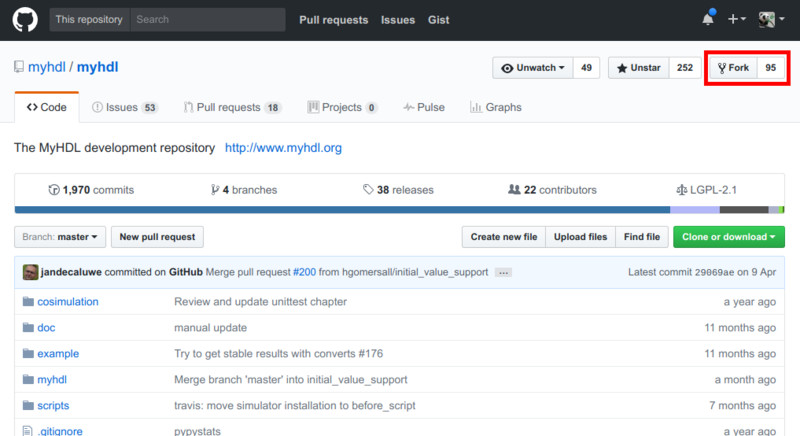This screenshot has height=436, width=800.
Task: Open 'Review and update unittest chapter' commit
Action: point(260,302)
